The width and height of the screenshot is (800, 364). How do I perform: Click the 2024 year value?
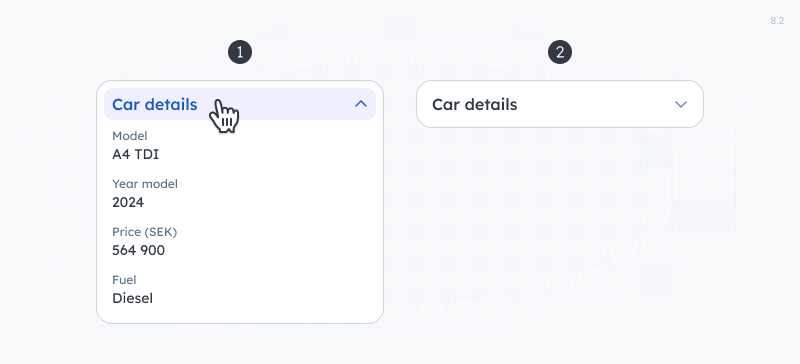pyautogui.click(x=128, y=202)
